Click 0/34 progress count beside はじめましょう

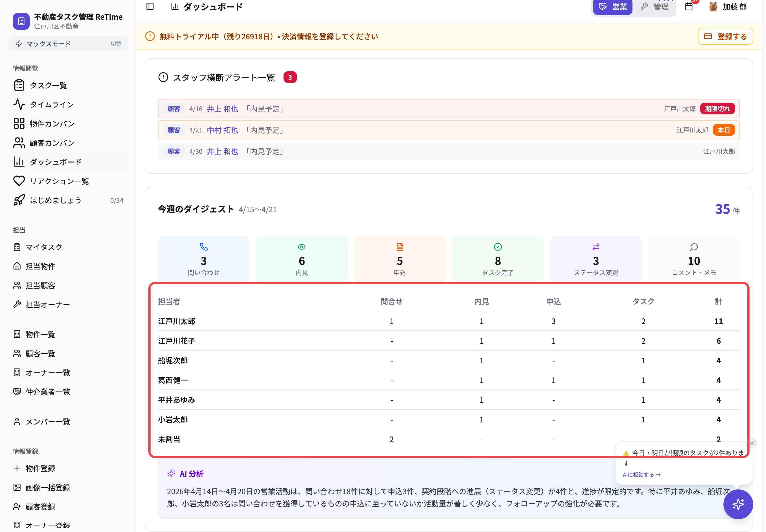click(117, 200)
